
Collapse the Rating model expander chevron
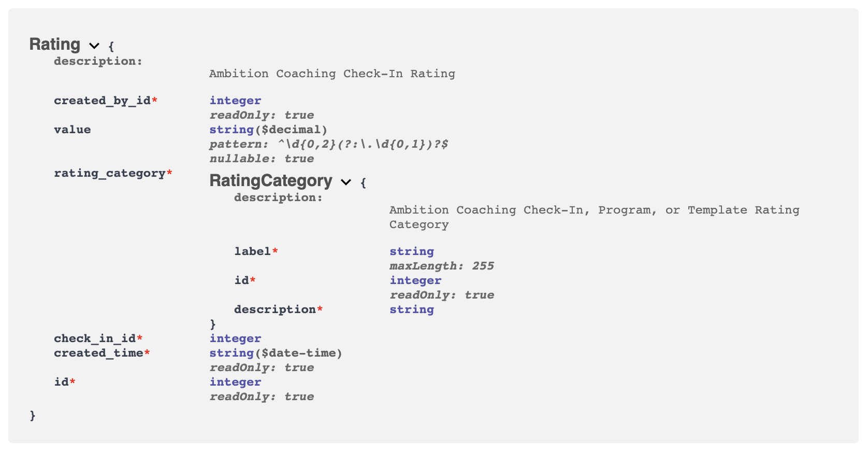click(94, 46)
